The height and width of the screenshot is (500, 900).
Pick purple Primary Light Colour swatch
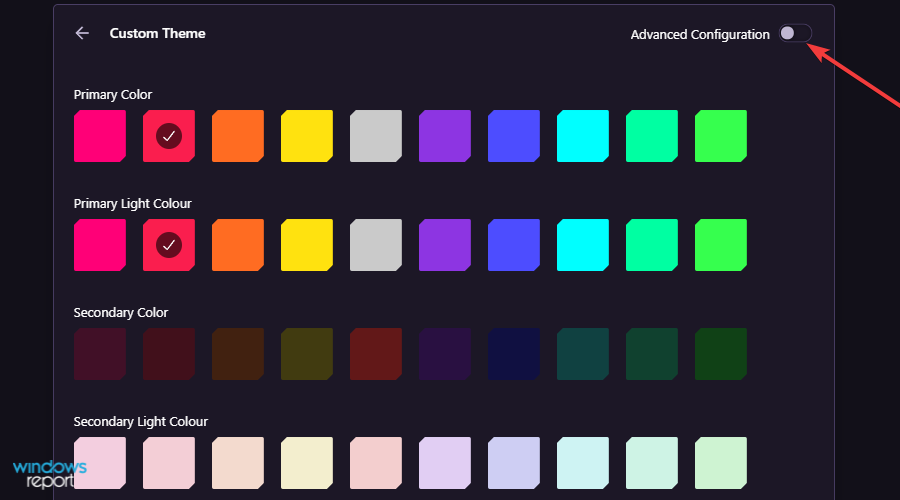pos(445,245)
